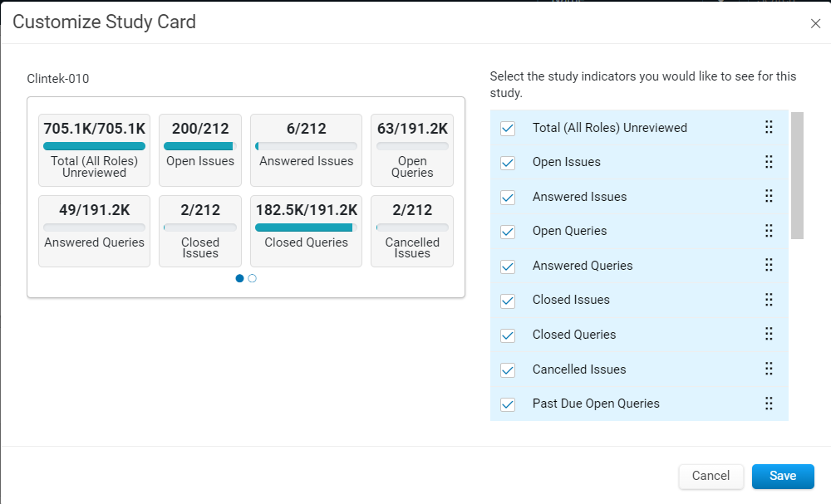Click drag handle beside Answered Queries
Image resolution: width=831 pixels, height=504 pixels.
pyautogui.click(x=769, y=265)
